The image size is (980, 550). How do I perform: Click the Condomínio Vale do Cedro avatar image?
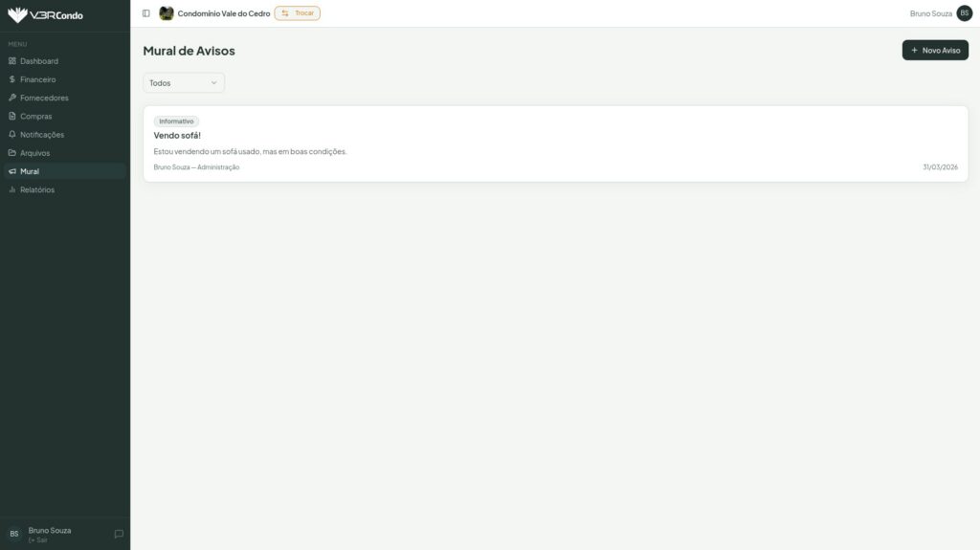(167, 13)
